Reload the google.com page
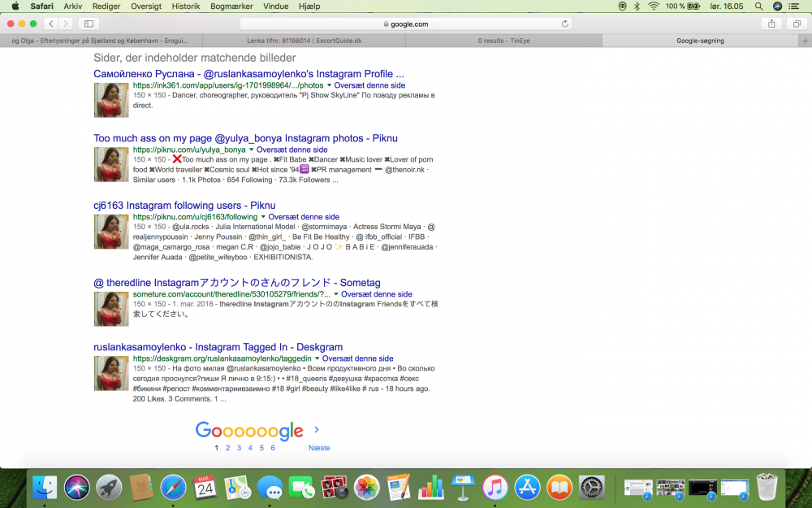Screen dimensions: 812x508 [564, 24]
